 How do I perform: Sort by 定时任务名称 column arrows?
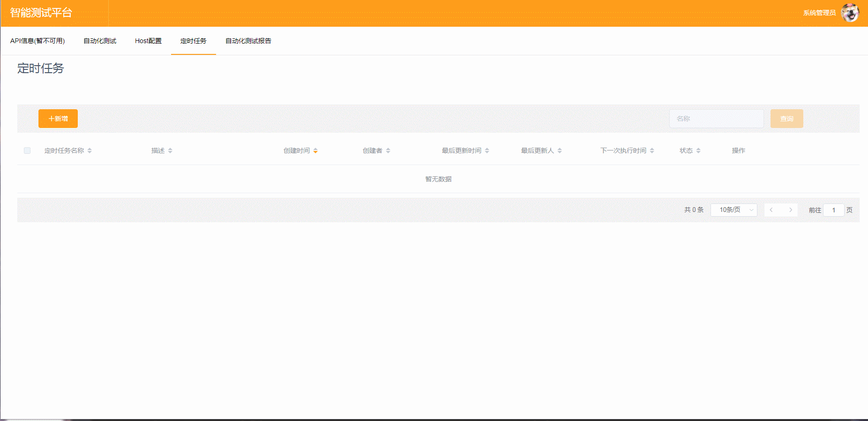coord(90,150)
